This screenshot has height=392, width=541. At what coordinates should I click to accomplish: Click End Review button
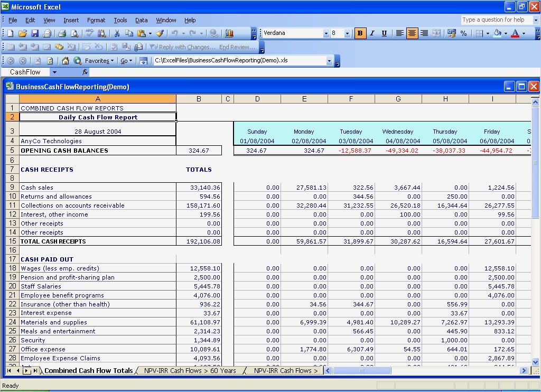tap(238, 47)
